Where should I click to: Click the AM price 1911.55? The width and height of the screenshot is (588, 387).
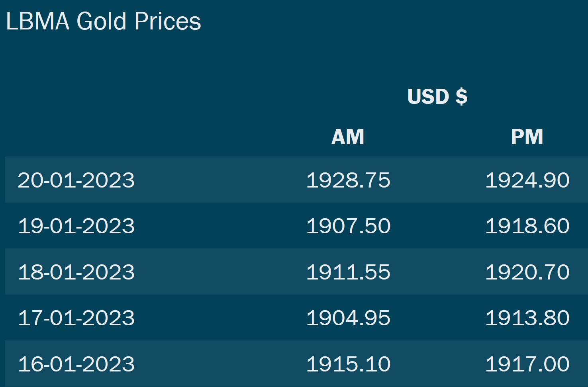click(x=348, y=272)
